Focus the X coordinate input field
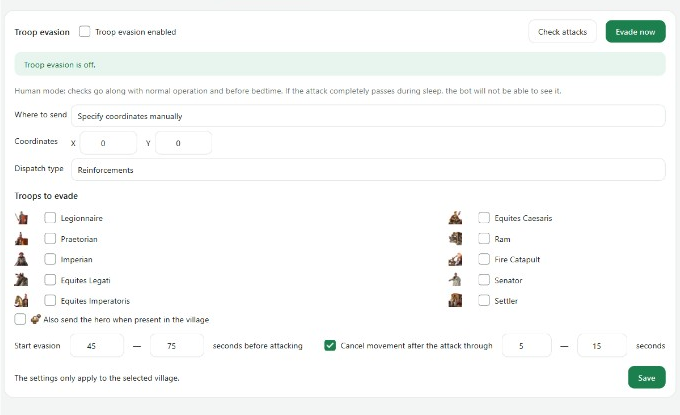680x415 pixels. pos(108,143)
